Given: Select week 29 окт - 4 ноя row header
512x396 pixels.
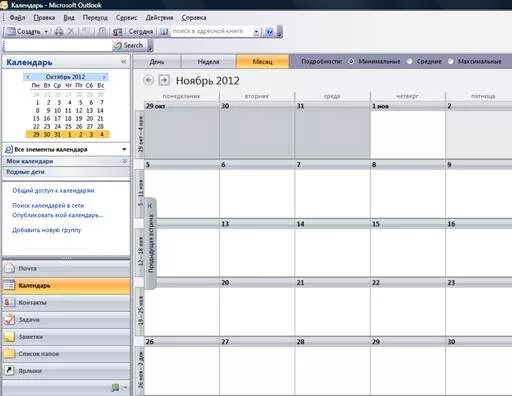Looking at the screenshot, I should [140, 134].
